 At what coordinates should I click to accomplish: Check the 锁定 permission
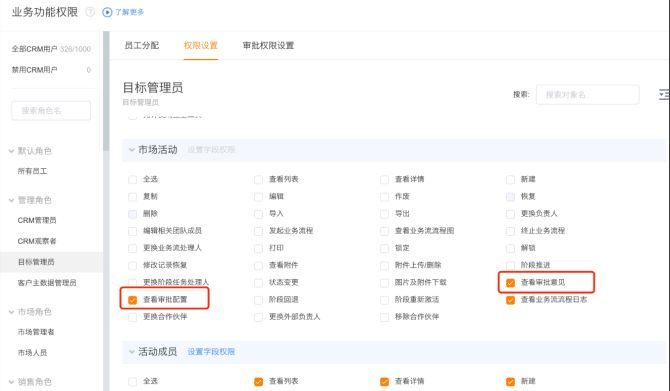point(385,248)
